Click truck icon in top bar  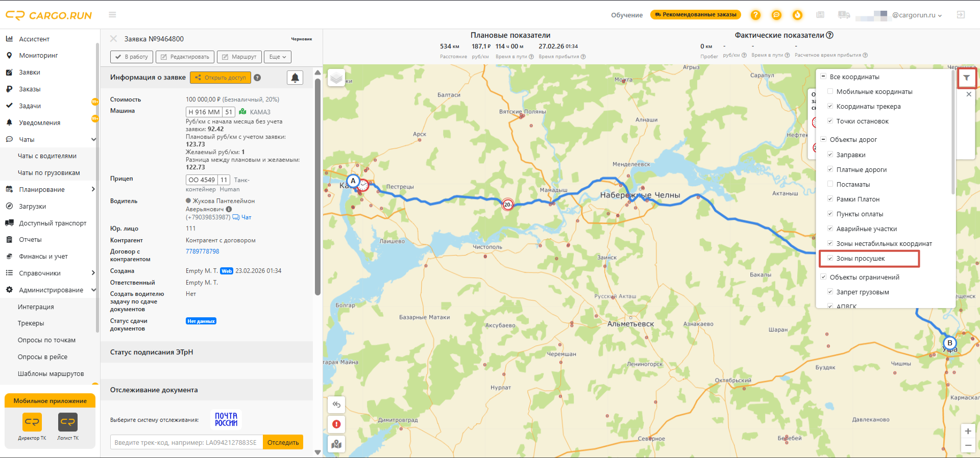click(844, 15)
